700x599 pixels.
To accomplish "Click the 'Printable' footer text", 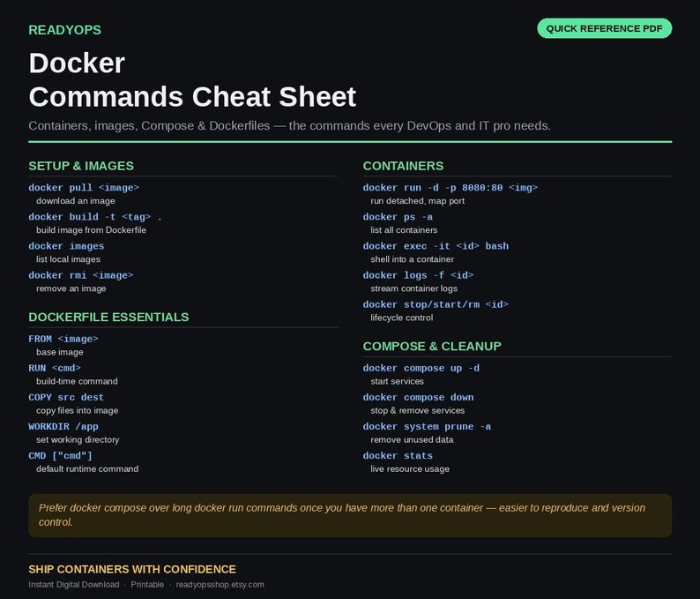I will 147,585.
